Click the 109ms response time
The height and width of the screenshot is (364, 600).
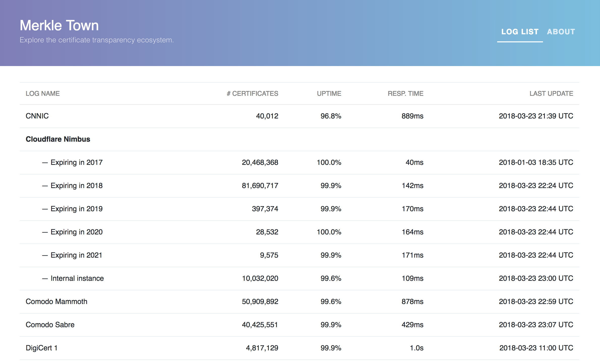[413, 278]
